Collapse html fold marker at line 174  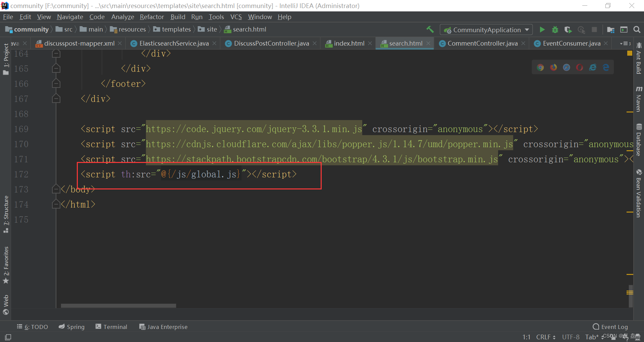pyautogui.click(x=56, y=205)
